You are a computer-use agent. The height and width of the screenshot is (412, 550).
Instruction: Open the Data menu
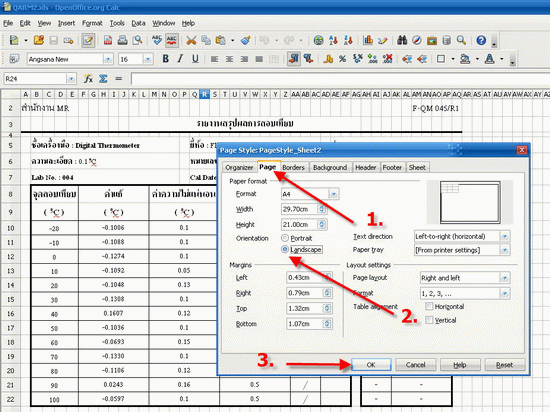coord(138,23)
